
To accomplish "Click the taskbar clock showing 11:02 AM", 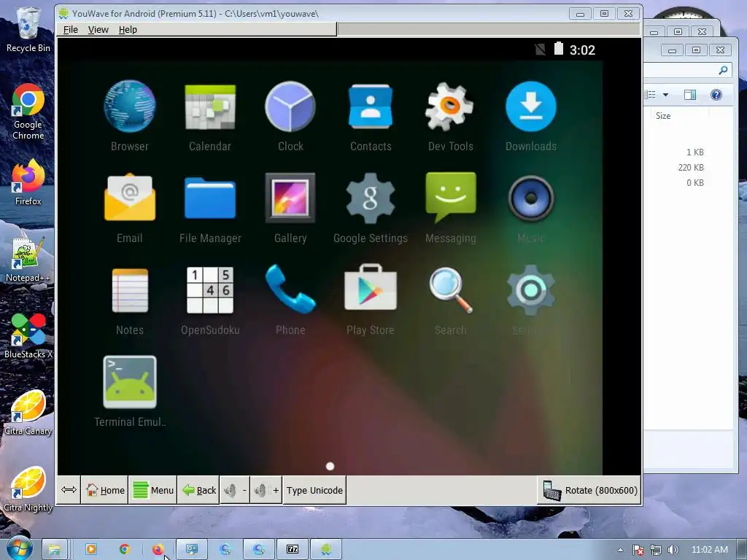I will tap(709, 550).
